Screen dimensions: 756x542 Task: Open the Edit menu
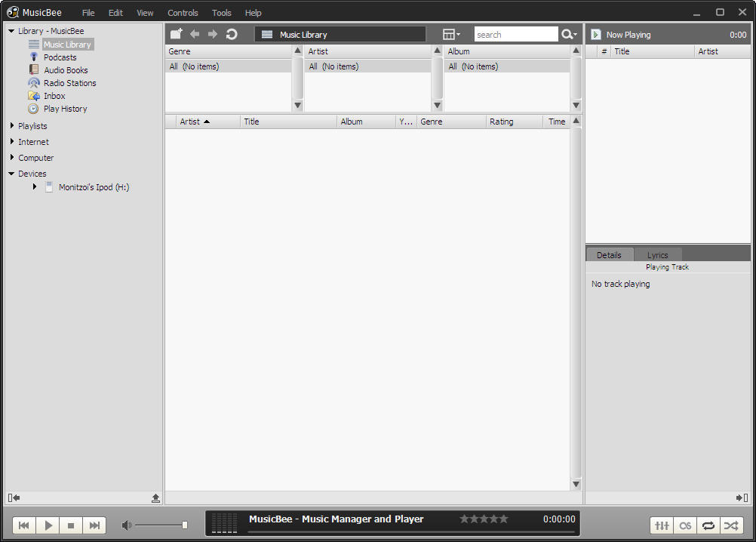tap(115, 13)
